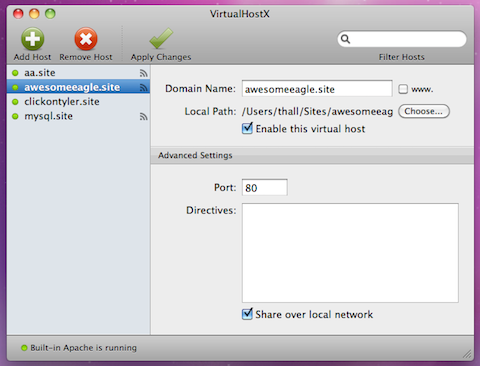
Task: Click inside the Directives text area
Action: 350,253
